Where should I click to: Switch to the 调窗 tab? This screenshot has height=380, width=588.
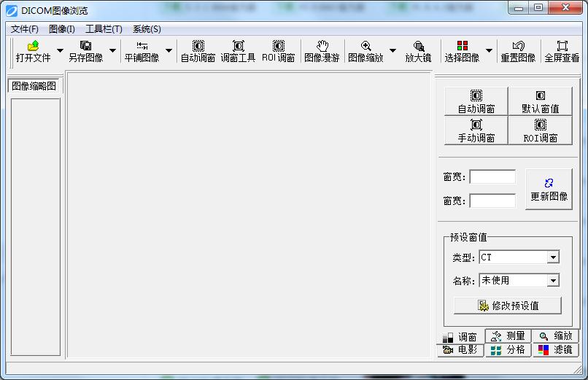click(x=460, y=337)
